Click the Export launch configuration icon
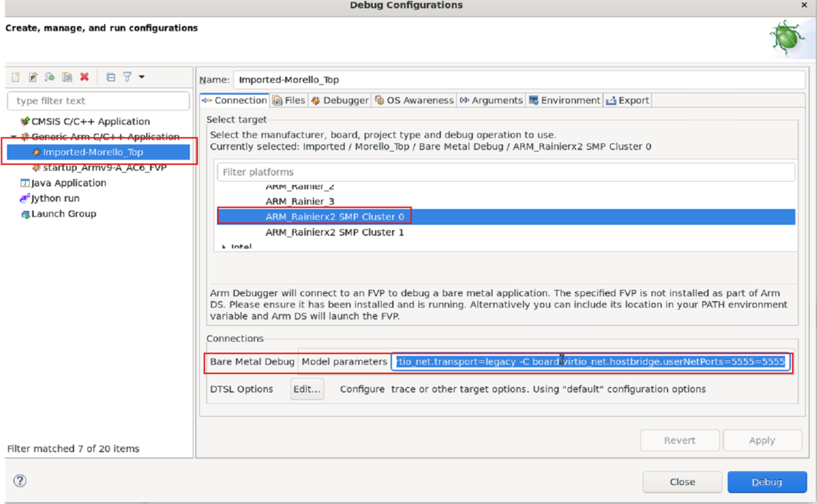 50,77
